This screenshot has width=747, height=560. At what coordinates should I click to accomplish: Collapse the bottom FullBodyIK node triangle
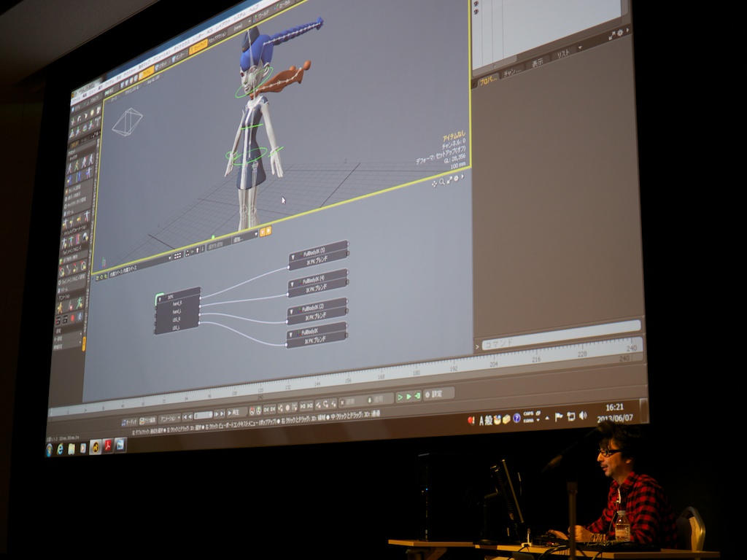(x=290, y=335)
